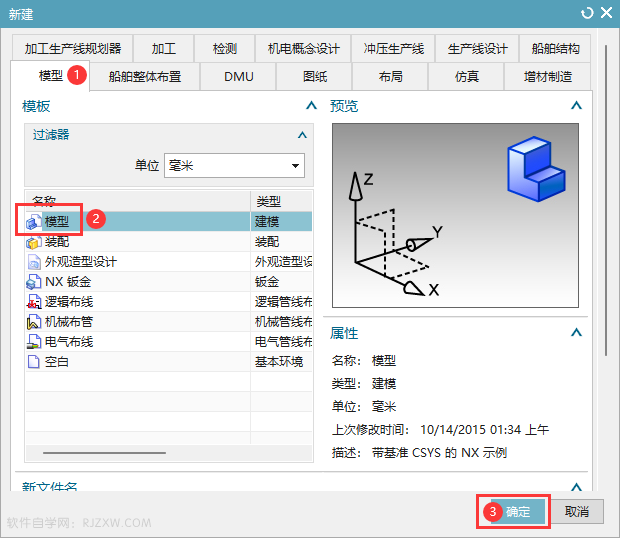Screen dimensions: 620x538
Task: Select the 装配 row name text
Action: coord(57,242)
